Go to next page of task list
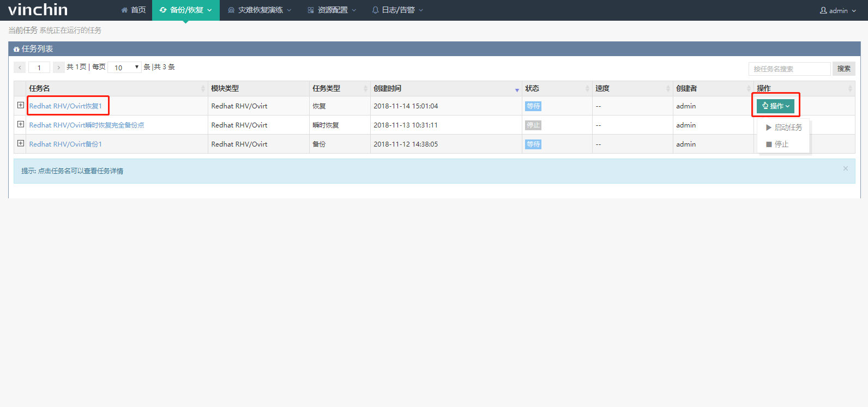 (x=58, y=68)
